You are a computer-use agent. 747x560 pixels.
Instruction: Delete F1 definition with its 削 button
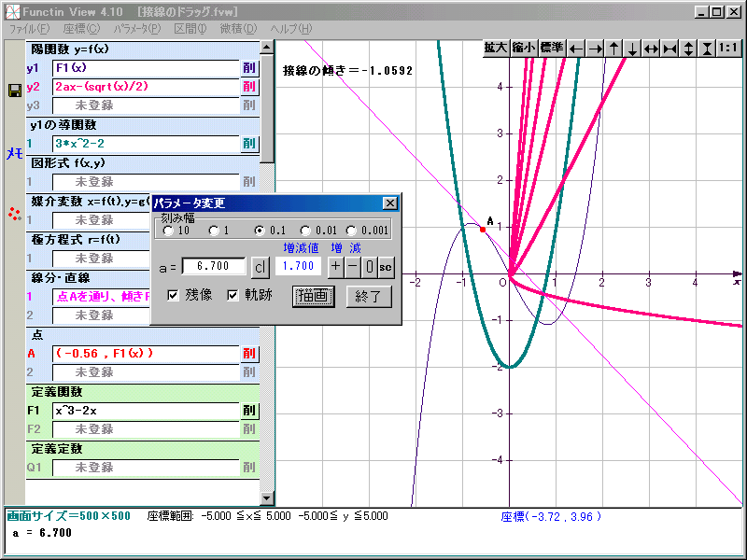249,411
